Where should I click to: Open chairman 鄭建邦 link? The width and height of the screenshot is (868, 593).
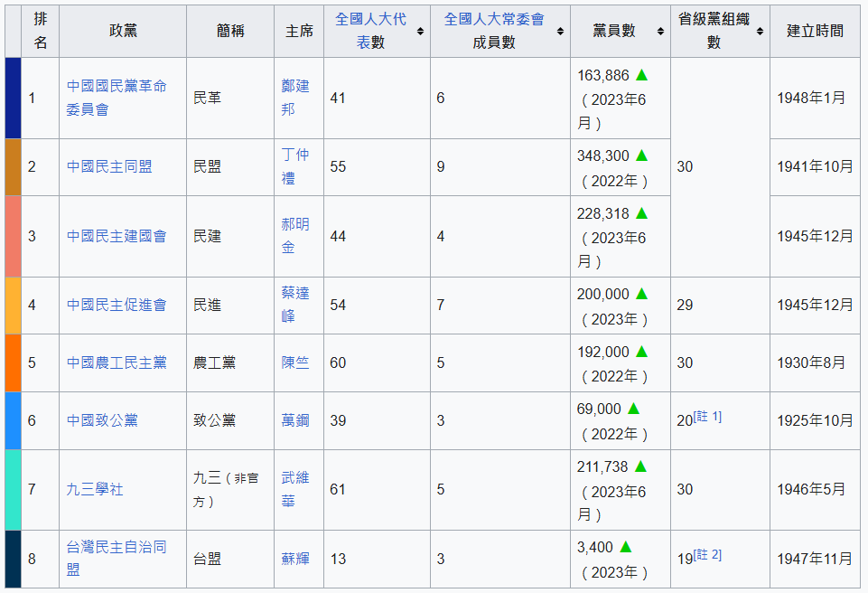[295, 98]
